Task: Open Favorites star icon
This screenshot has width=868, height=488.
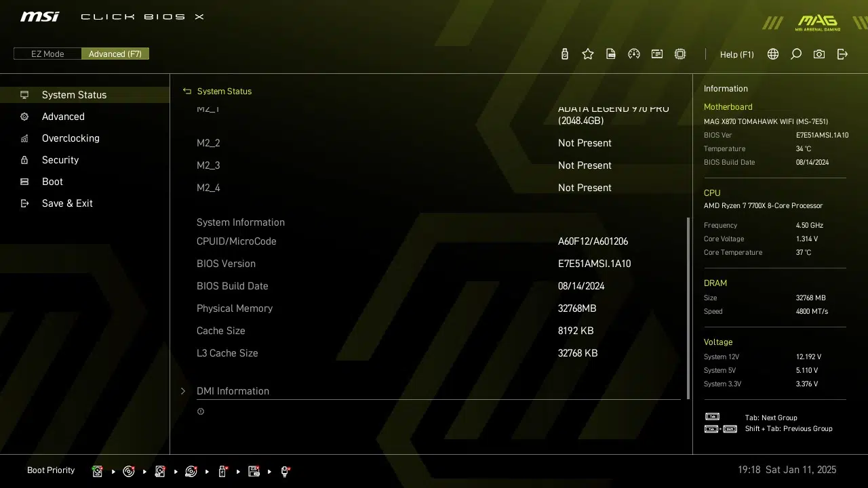Action: tap(588, 54)
